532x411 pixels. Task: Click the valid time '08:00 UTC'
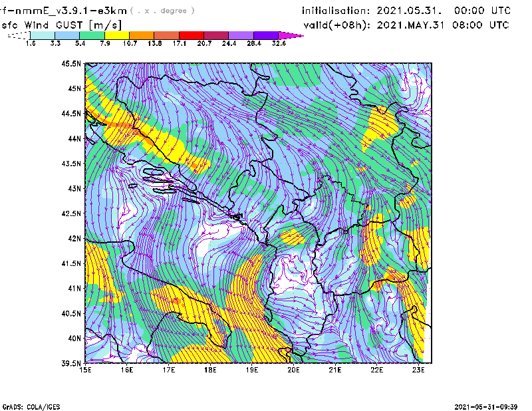point(481,25)
